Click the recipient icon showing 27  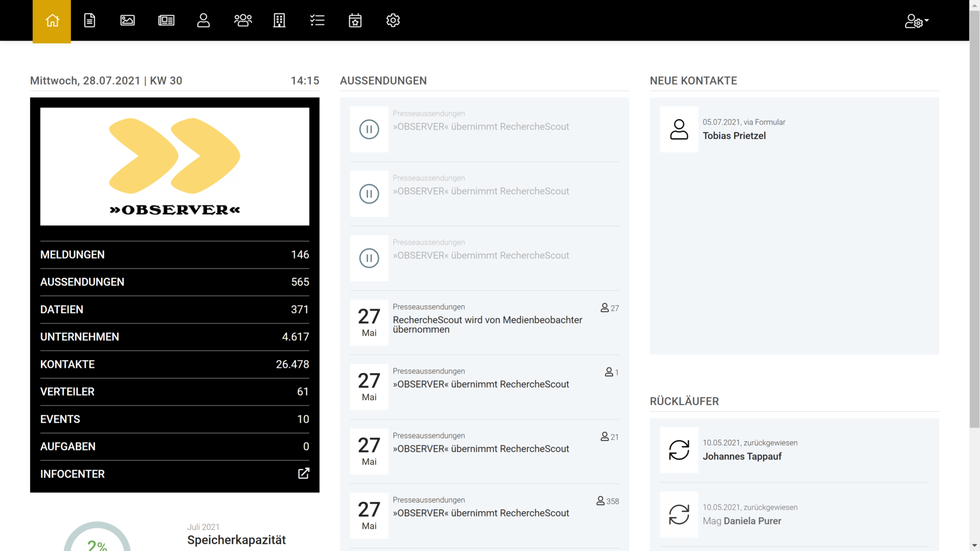(605, 308)
